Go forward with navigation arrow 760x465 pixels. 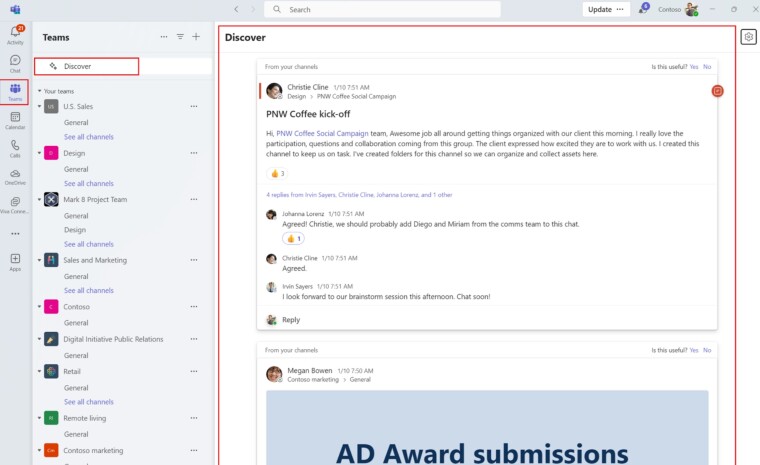[253, 9]
